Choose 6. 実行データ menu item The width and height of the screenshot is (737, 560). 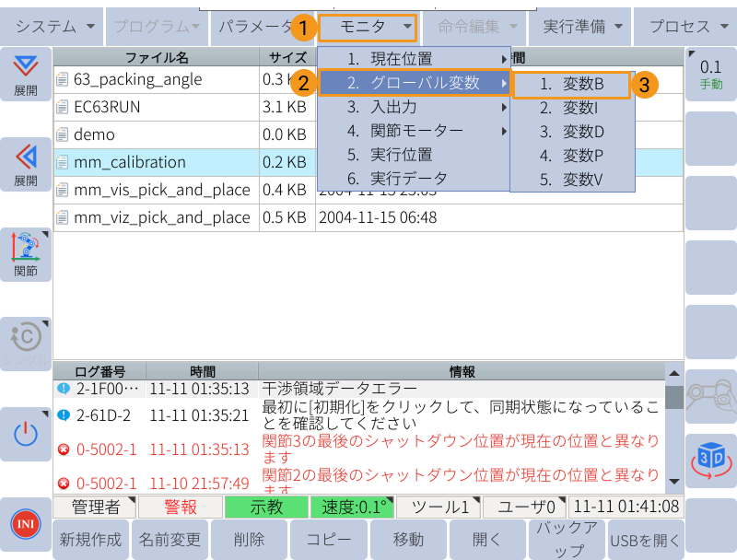pyautogui.click(x=414, y=179)
